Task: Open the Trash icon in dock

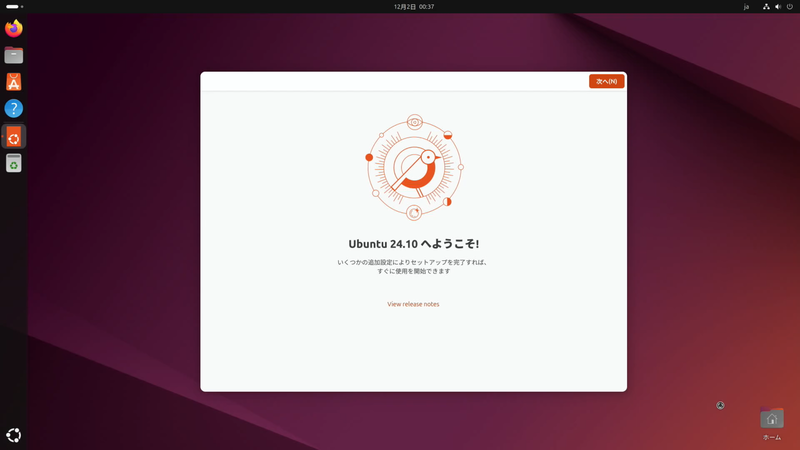Action: pyautogui.click(x=14, y=163)
